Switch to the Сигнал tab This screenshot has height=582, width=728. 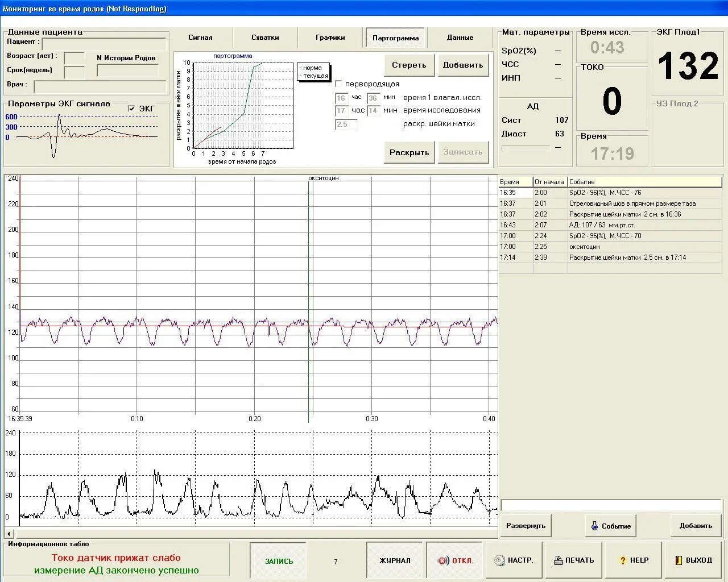(200, 38)
